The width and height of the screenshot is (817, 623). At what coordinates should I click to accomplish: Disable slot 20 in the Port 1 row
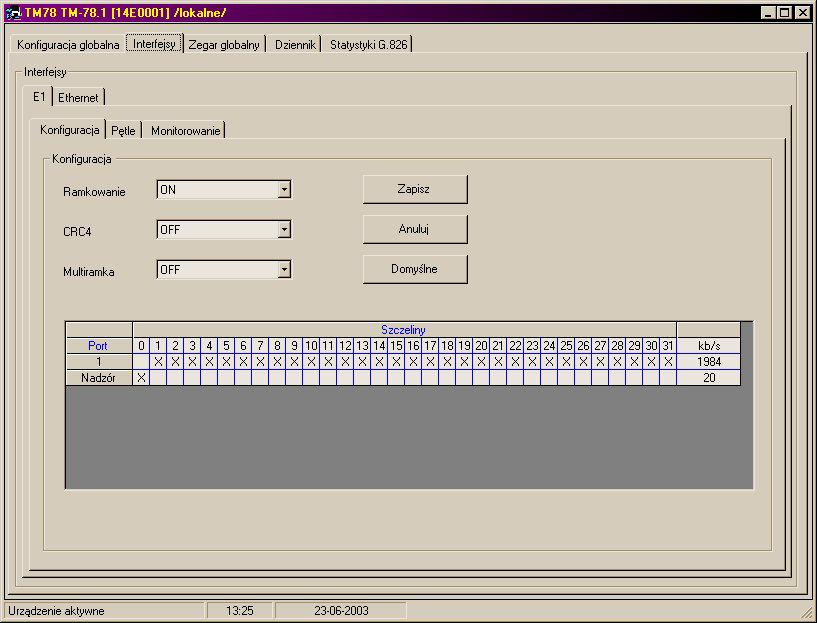tap(481, 362)
